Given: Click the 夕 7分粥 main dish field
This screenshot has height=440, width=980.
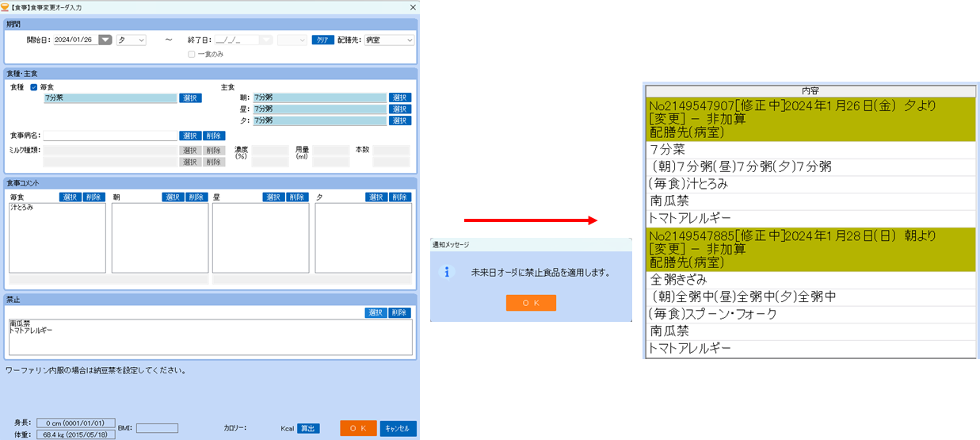Looking at the screenshot, I should [x=319, y=121].
